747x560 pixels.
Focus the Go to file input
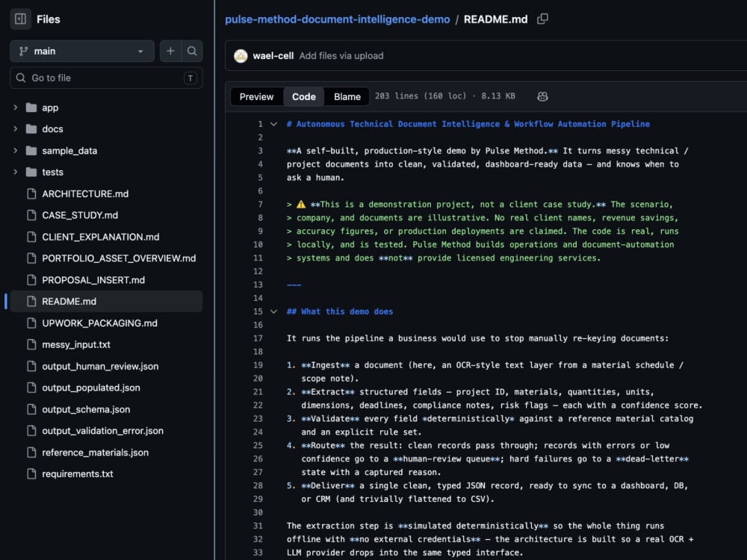(106, 78)
